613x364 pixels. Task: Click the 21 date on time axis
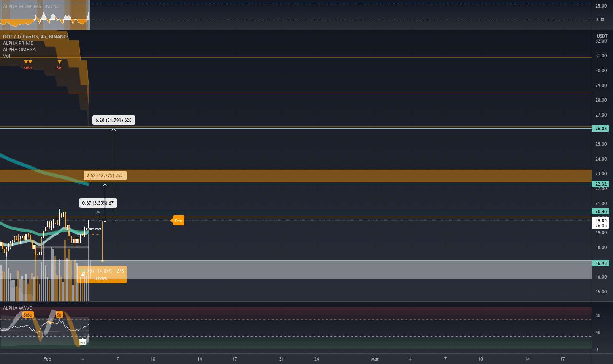pyautogui.click(x=282, y=359)
